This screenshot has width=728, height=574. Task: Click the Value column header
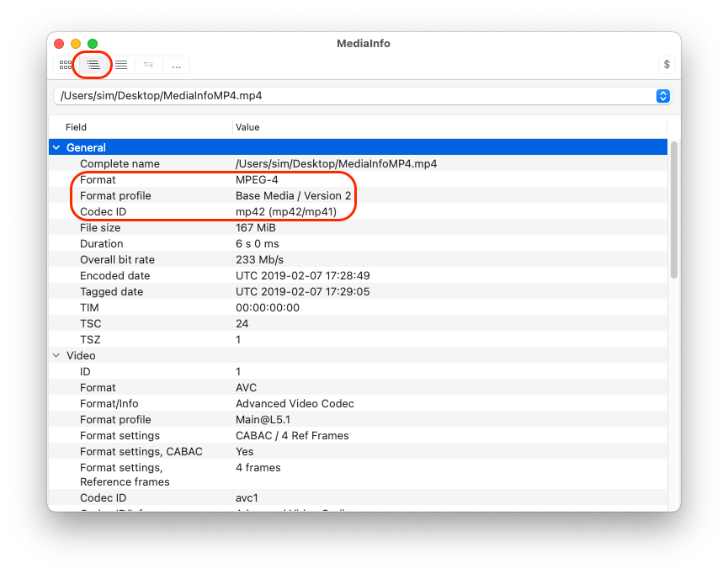coord(247,127)
